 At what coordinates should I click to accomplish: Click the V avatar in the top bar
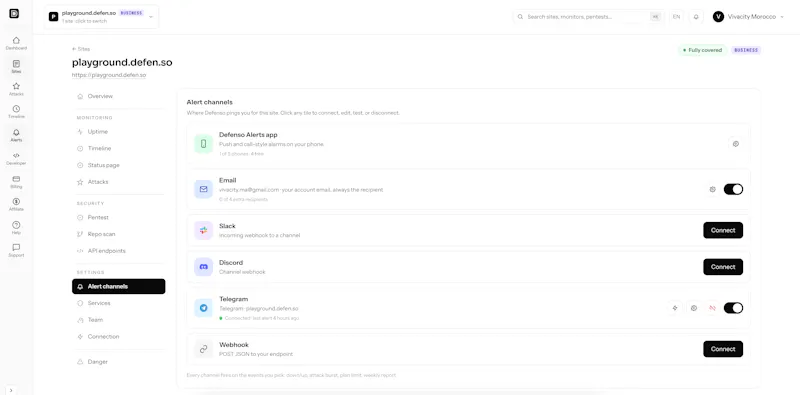tap(718, 17)
